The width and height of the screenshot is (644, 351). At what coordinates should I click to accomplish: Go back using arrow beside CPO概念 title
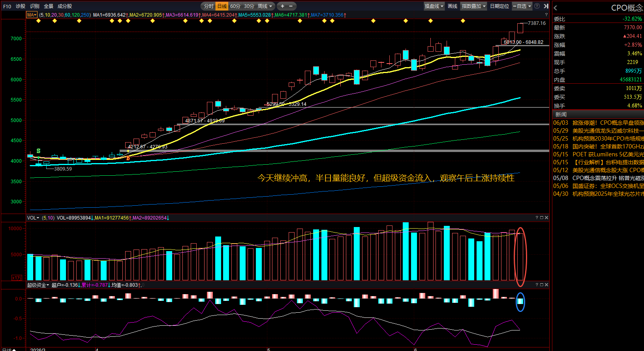tap(556, 8)
